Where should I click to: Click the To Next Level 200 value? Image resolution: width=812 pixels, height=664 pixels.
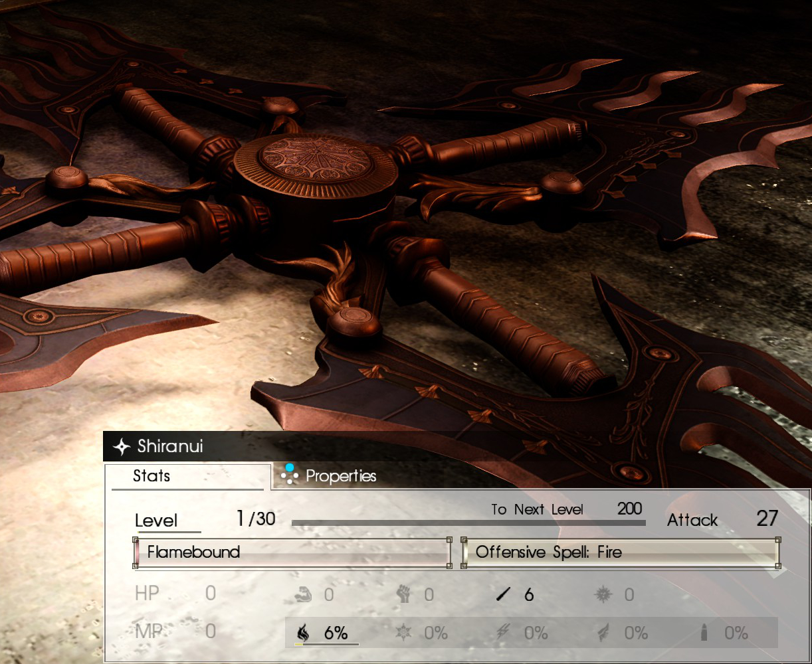(x=629, y=509)
